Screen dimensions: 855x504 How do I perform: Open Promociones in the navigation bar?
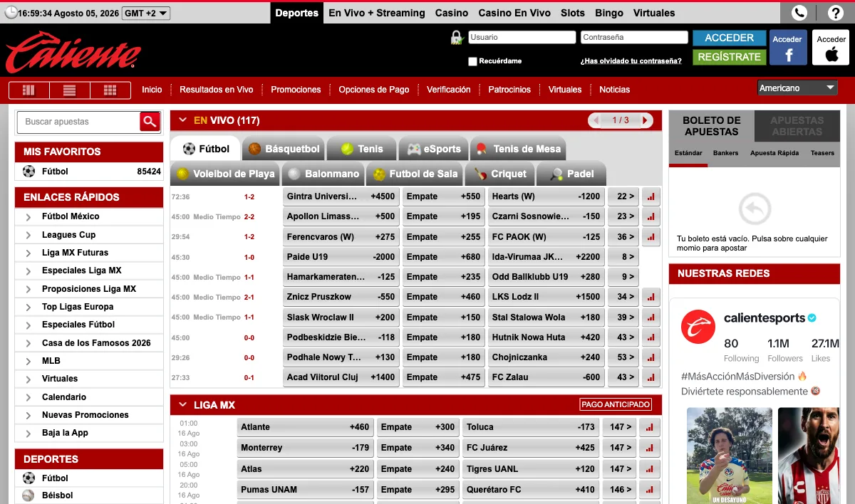pos(296,90)
